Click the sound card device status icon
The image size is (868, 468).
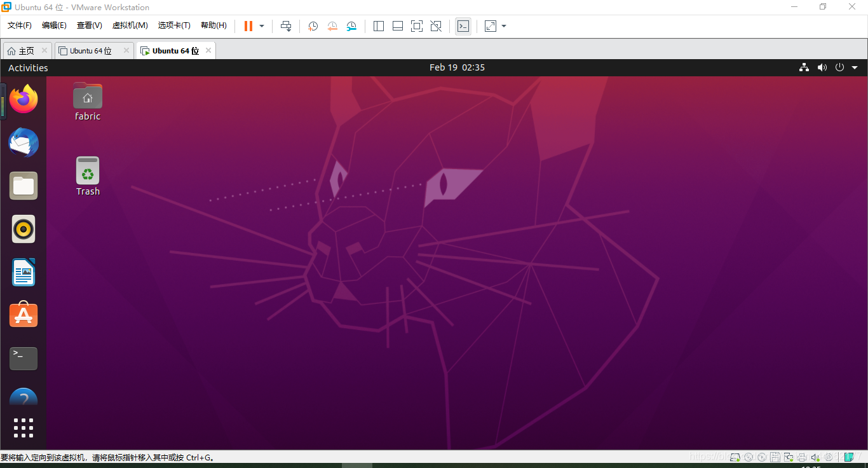click(815, 457)
